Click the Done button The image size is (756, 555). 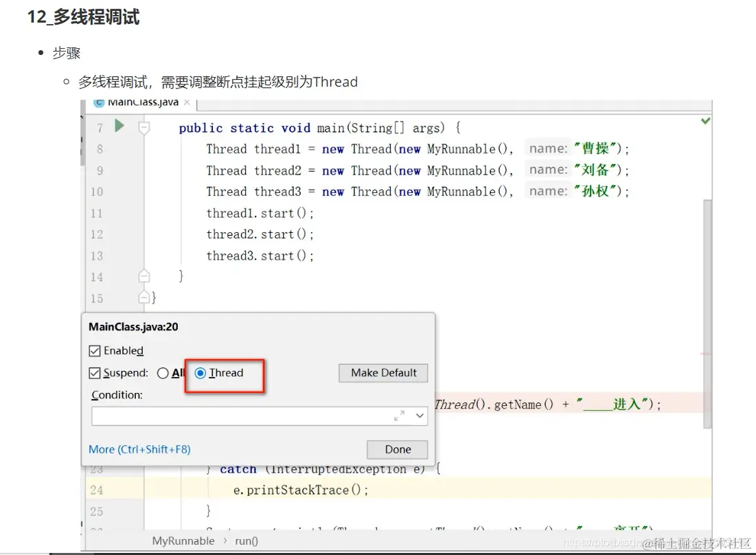tap(398, 449)
